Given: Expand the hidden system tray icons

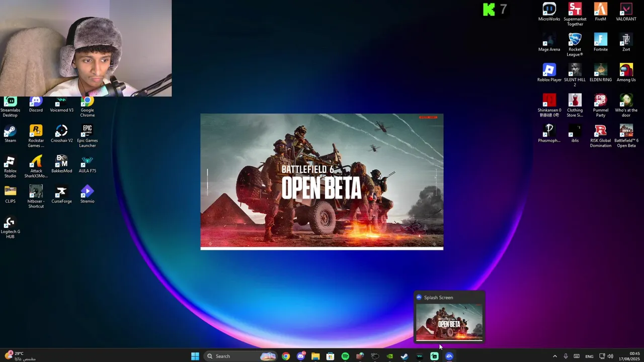Looking at the screenshot, I should click(555, 356).
